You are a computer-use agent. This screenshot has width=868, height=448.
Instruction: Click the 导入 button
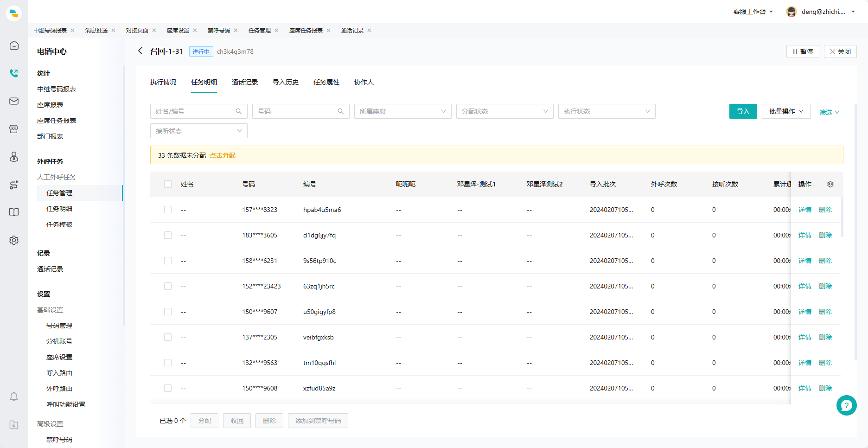pos(743,111)
